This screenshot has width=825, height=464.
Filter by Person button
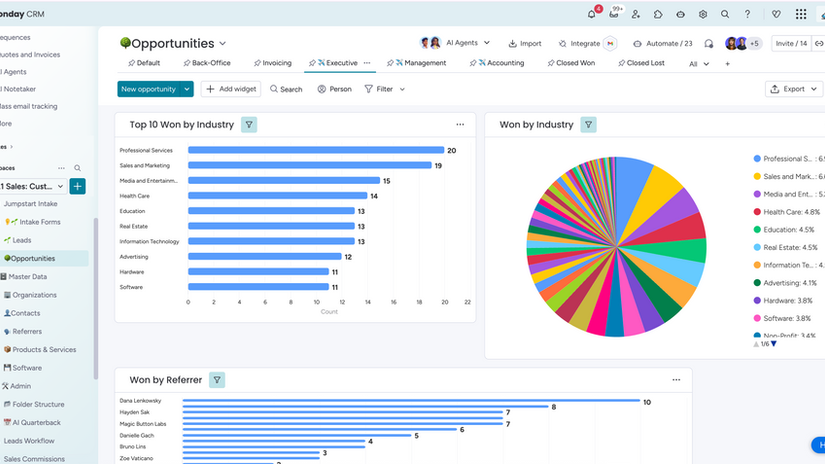(x=334, y=89)
